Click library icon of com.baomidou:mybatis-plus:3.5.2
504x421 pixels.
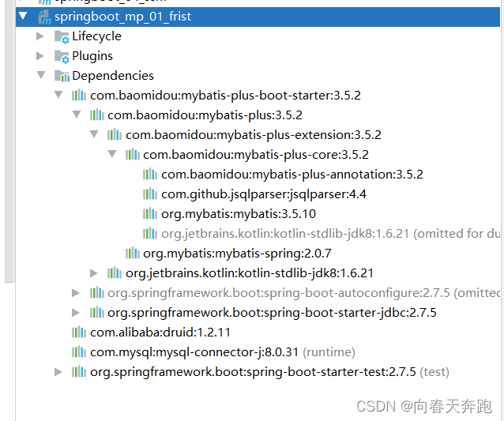point(96,115)
